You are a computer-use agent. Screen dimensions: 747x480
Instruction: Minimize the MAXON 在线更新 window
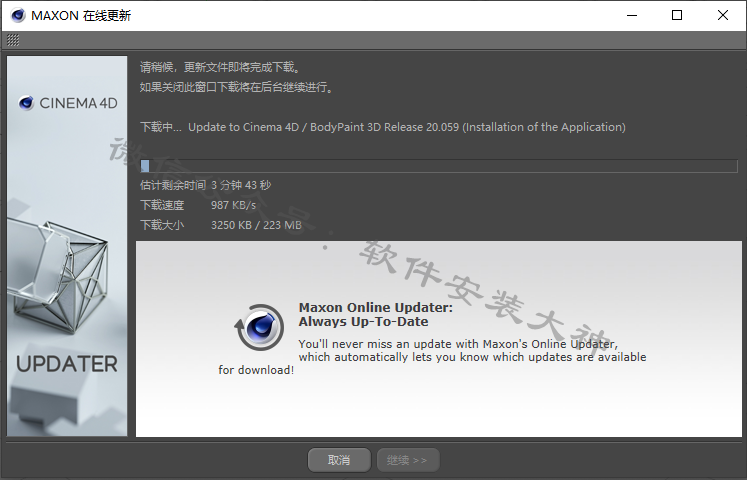632,15
